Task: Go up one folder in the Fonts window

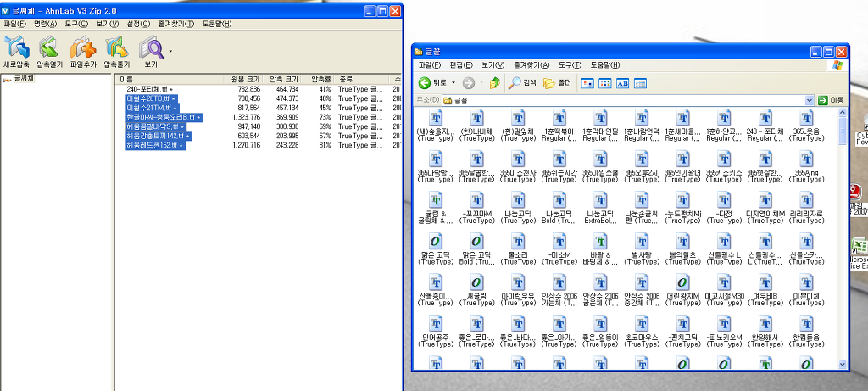Action: pyautogui.click(x=494, y=83)
